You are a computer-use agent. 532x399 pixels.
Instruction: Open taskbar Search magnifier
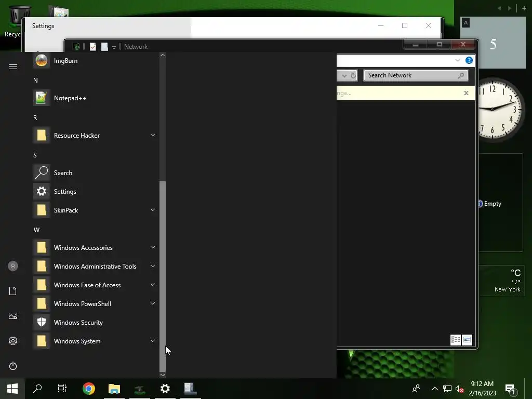37,389
